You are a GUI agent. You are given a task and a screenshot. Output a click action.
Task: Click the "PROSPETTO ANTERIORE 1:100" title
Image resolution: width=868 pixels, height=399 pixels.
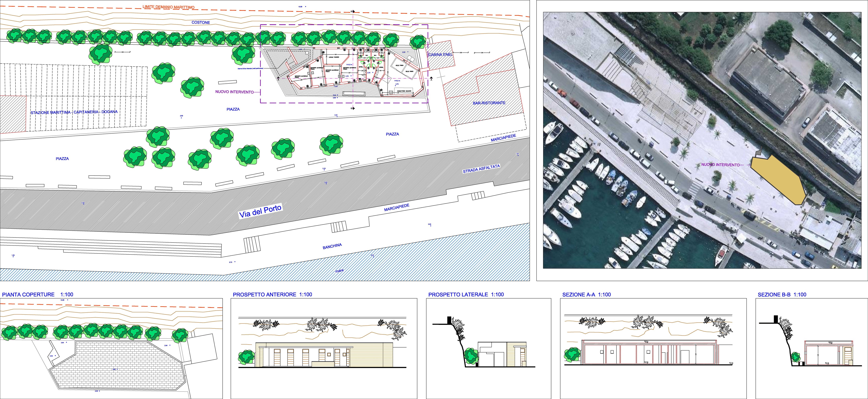[272, 294]
